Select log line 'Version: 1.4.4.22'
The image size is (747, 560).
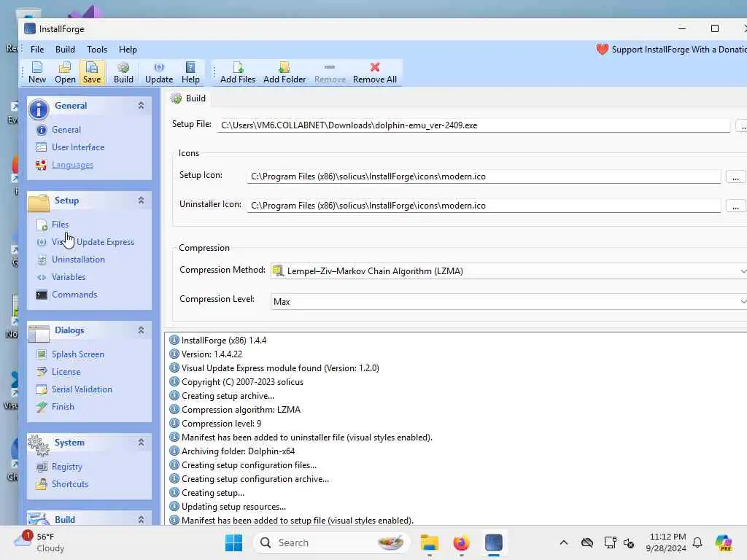click(212, 354)
